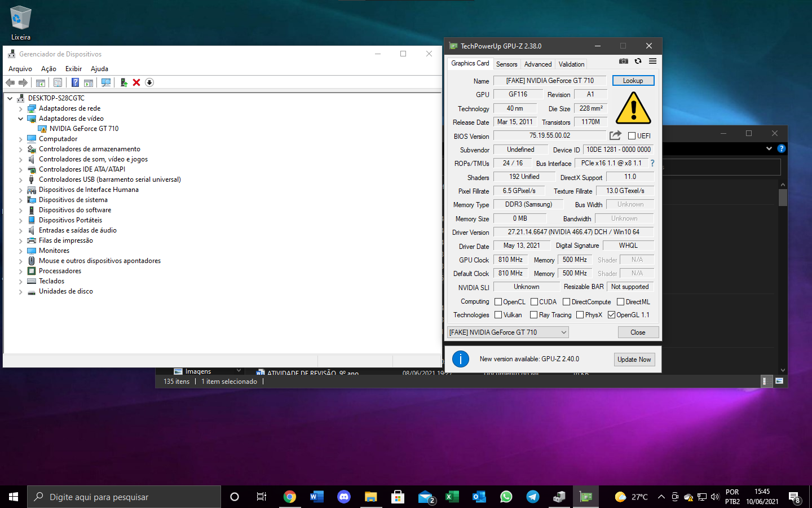Viewport: 812px width, 508px height.
Task: Switch to the Advanced tab in GPU-Z
Action: (x=538, y=64)
